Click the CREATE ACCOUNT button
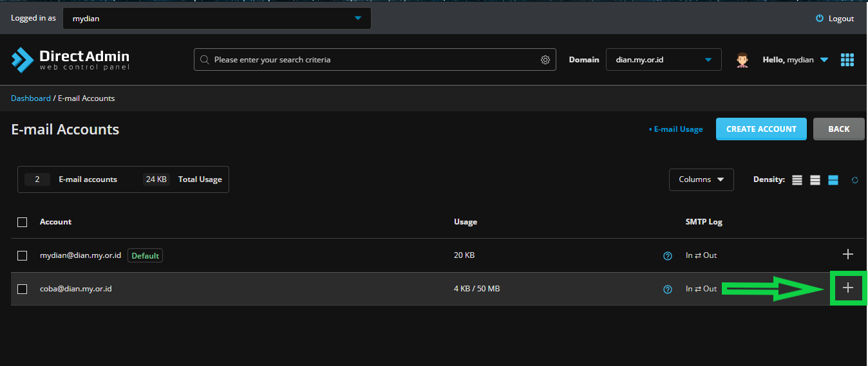The width and height of the screenshot is (868, 366). 761,129
